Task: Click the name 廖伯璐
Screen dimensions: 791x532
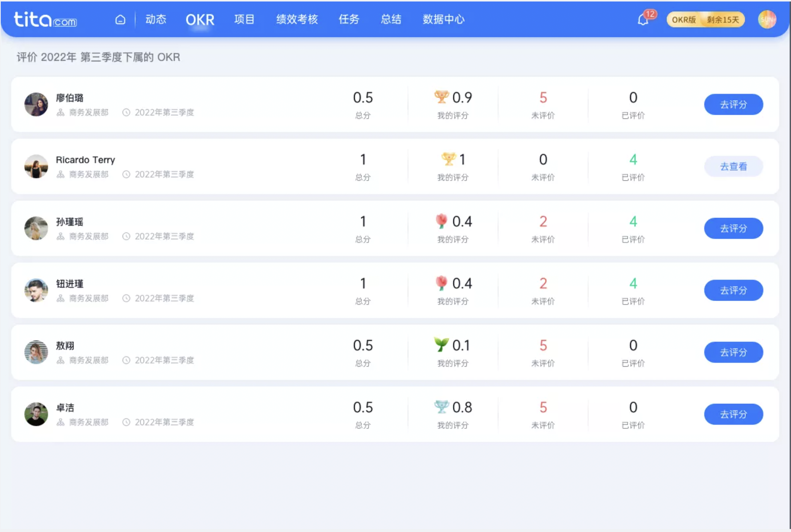Action: click(x=70, y=98)
